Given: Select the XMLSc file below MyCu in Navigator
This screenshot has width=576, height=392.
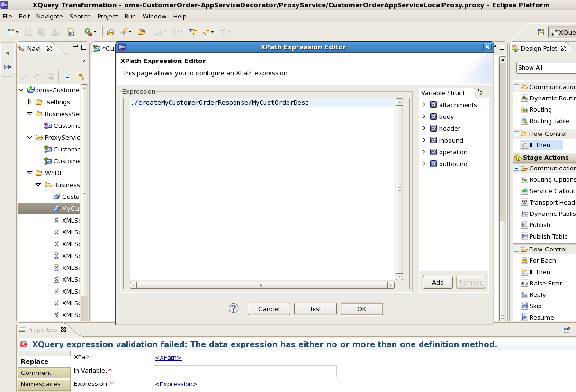Looking at the screenshot, I should (66, 220).
